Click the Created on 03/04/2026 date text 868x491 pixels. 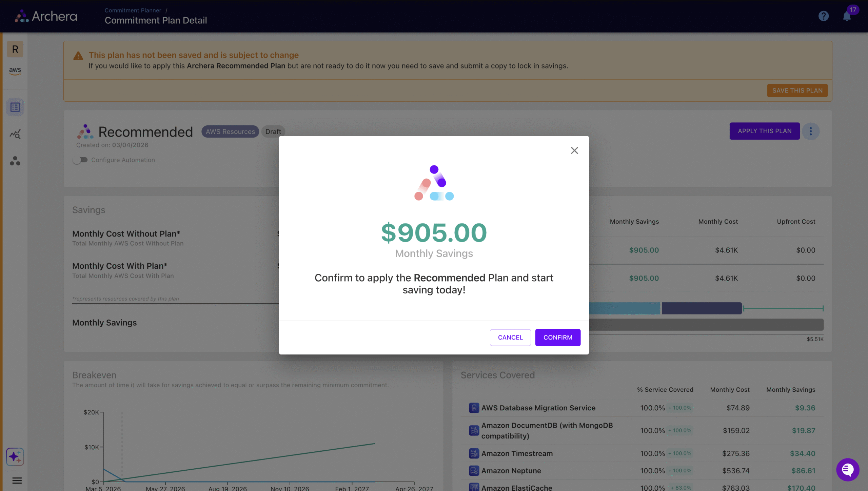pos(112,145)
